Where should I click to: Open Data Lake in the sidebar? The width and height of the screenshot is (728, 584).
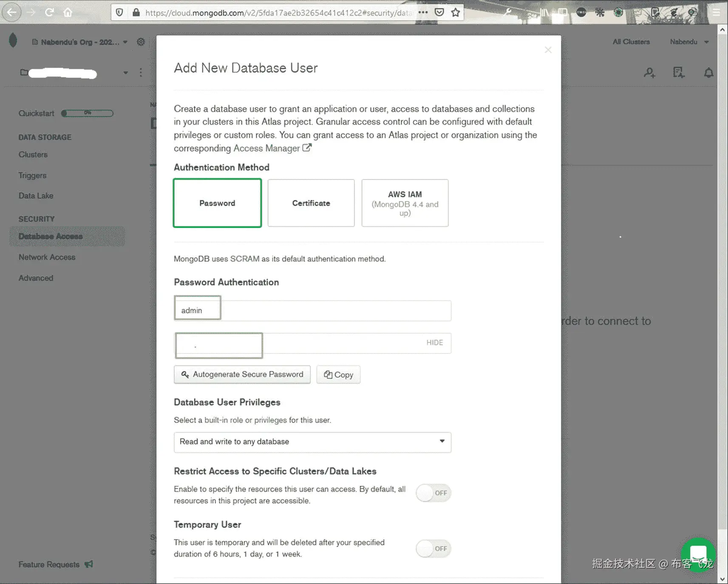point(36,196)
